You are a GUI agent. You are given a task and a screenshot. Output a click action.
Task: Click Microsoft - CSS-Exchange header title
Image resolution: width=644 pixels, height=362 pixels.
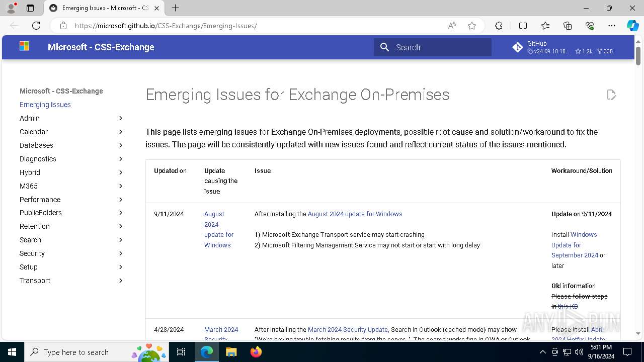click(101, 47)
